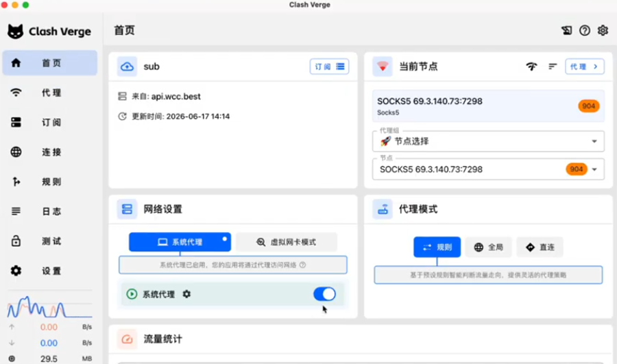Click the download speed 0.00 value
This screenshot has width=617, height=364.
[49, 343]
